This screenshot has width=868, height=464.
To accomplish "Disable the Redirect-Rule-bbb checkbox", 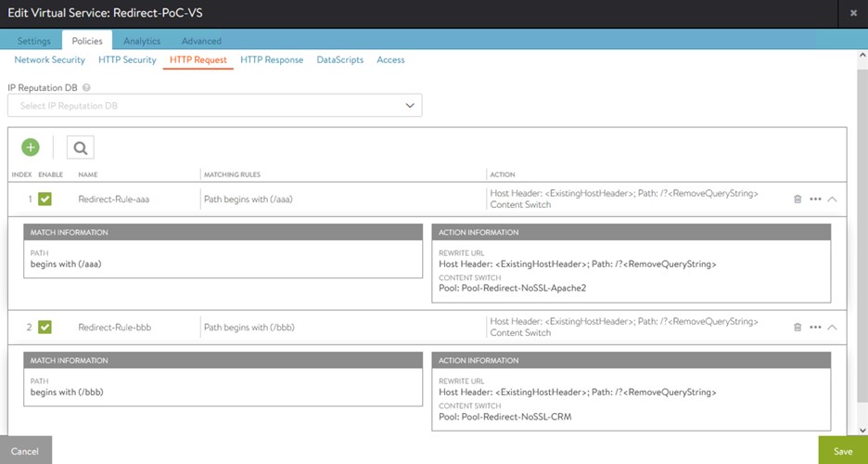I will (45, 327).
